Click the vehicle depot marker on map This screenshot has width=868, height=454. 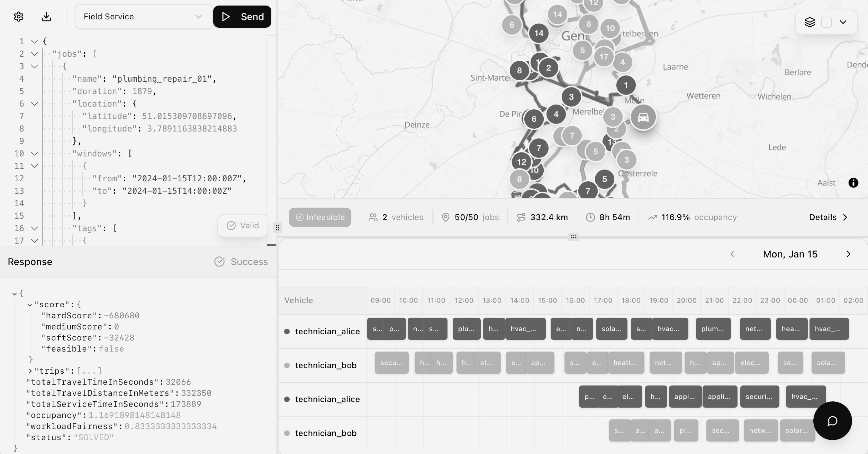[x=643, y=118]
